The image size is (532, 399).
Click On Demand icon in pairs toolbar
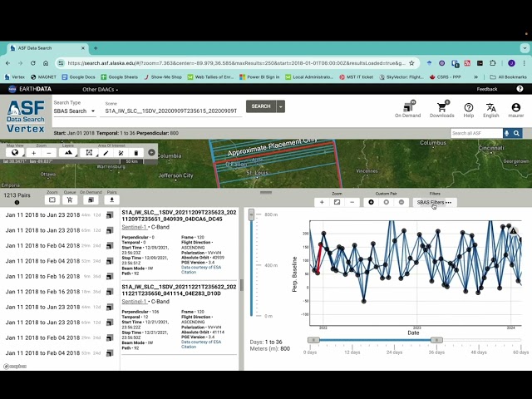point(91,199)
